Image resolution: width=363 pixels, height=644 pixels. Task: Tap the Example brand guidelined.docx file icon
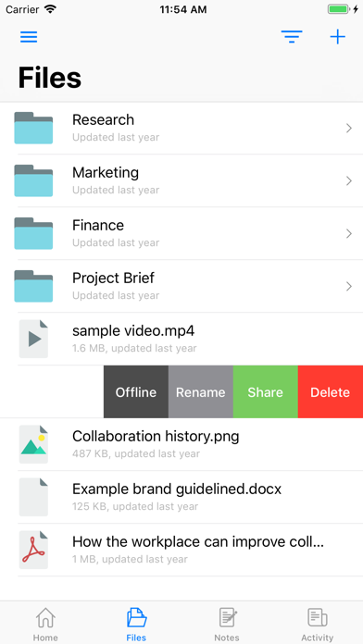33,497
